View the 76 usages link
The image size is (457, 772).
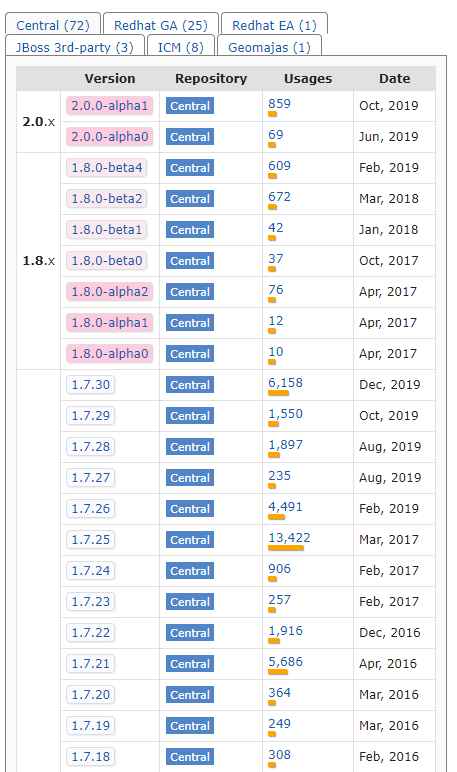coord(276,290)
